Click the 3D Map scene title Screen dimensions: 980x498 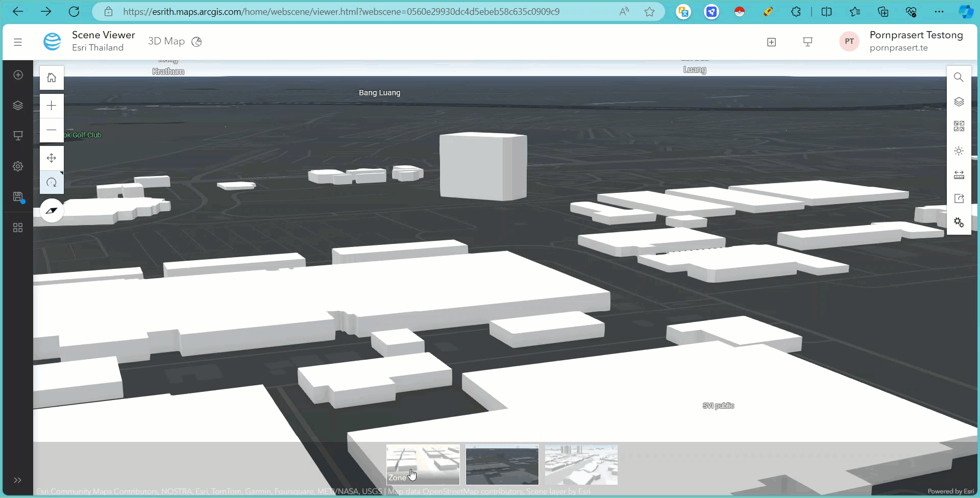tap(166, 41)
